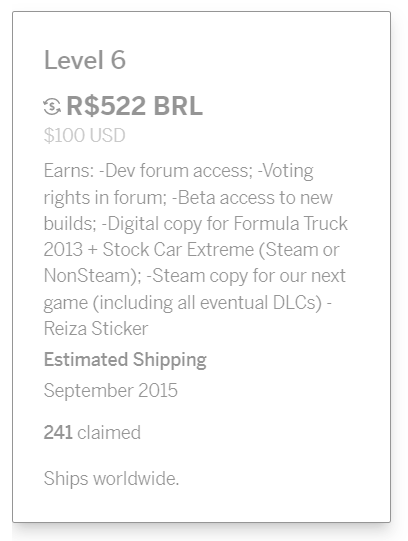Image resolution: width=408 pixels, height=541 pixels.
Task: Click the Estimated Shipping heading
Action: pyautogui.click(x=125, y=360)
